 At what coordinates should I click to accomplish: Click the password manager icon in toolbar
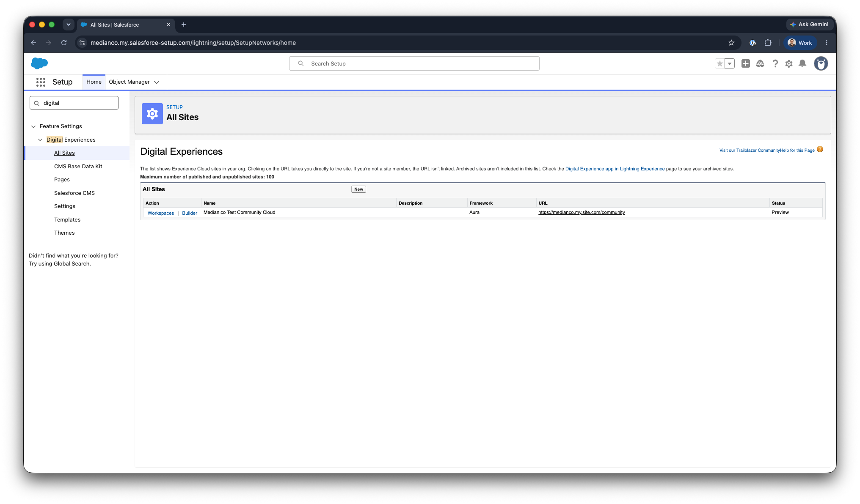tap(753, 43)
